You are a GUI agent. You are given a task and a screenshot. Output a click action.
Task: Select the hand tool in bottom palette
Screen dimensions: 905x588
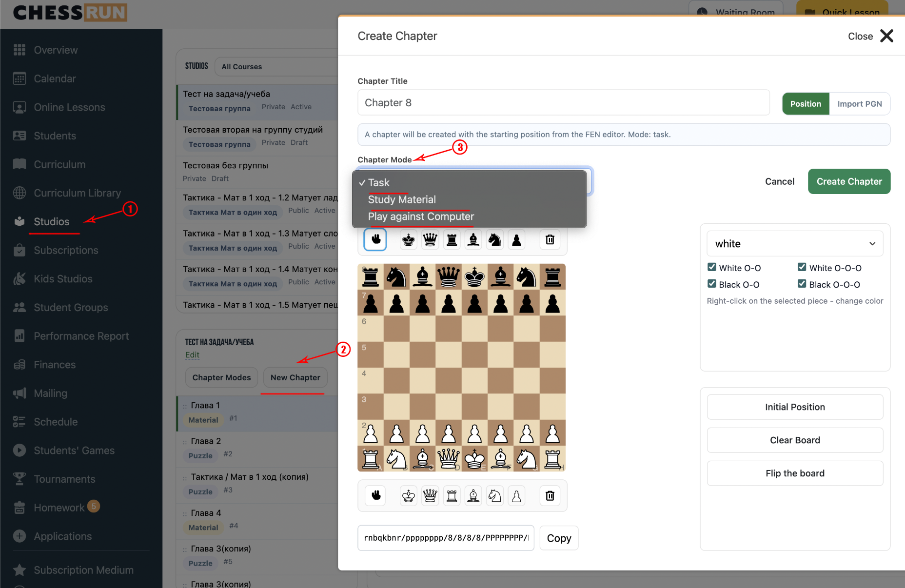(375, 496)
